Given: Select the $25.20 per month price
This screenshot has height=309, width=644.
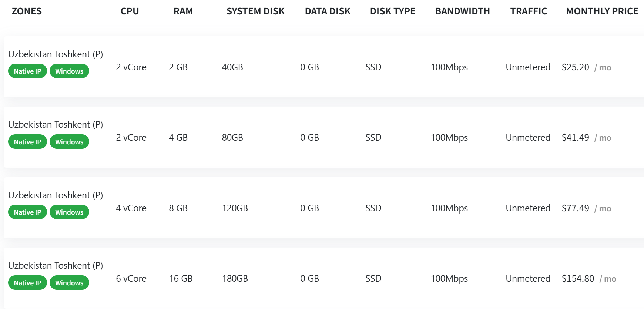Looking at the screenshot, I should click(575, 67).
